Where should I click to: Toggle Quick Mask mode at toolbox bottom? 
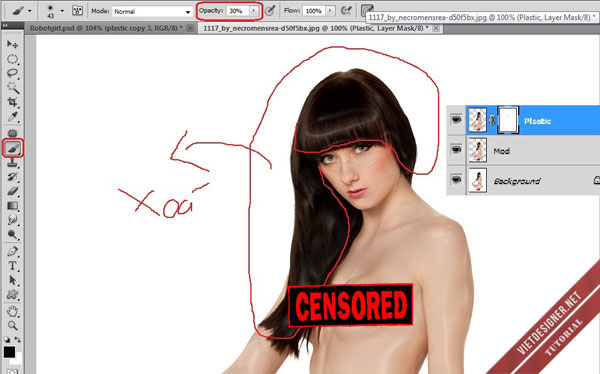click(12, 371)
